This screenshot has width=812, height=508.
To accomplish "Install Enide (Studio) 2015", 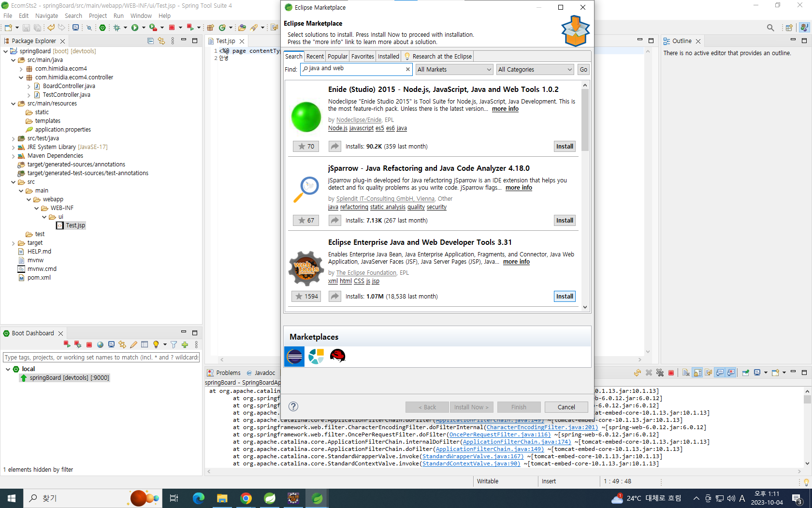I will point(565,146).
